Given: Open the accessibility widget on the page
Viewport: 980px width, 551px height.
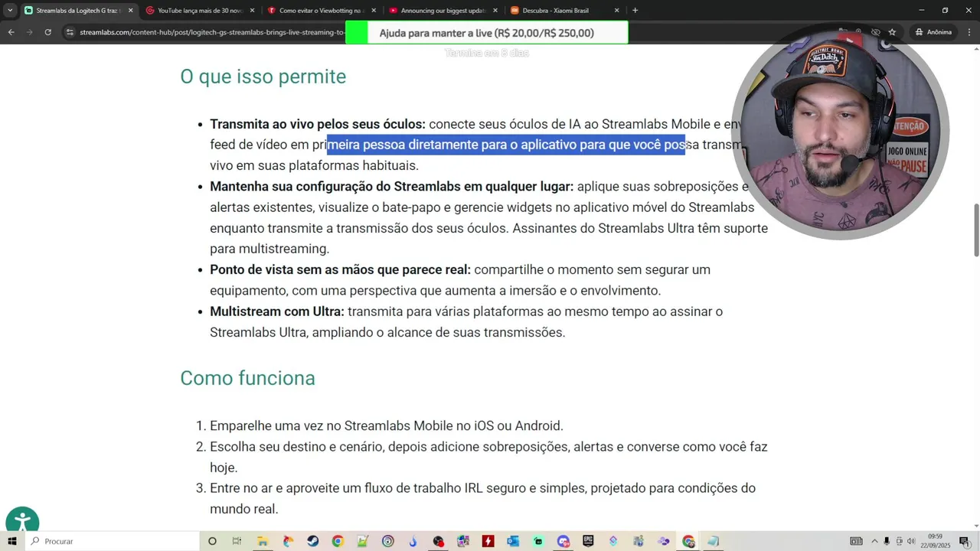Looking at the screenshot, I should (22, 523).
